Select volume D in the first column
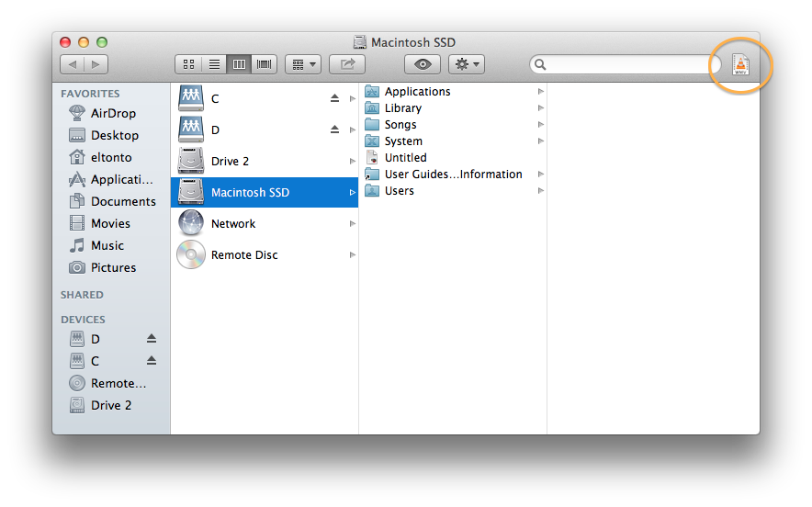Viewport: 812px width, 507px height. point(265,130)
